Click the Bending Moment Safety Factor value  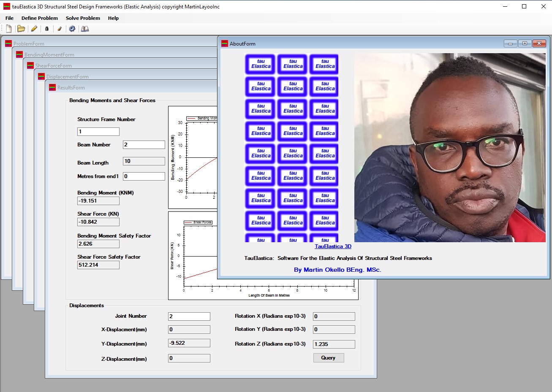[x=98, y=244]
